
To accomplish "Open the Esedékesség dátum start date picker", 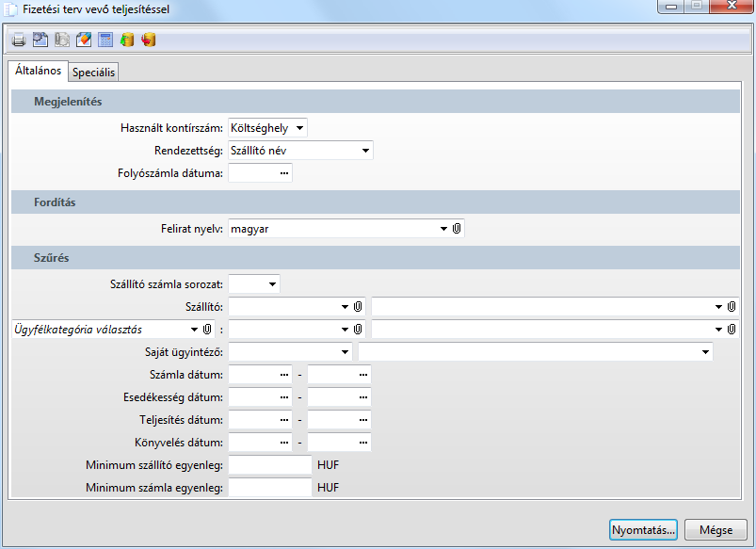I will 284,397.
